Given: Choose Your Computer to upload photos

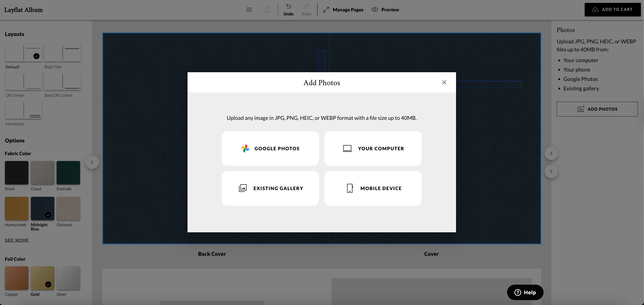Looking at the screenshot, I should tap(373, 148).
